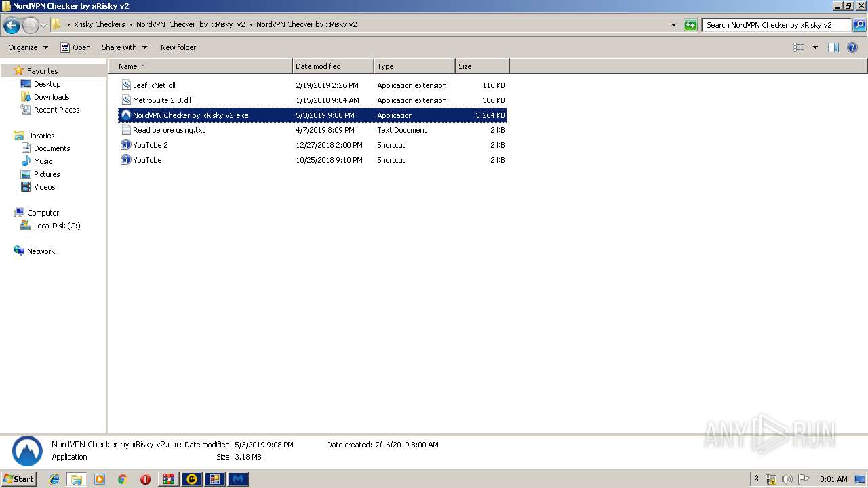
Task: Click the 8:01 AM clock
Action: (833, 479)
